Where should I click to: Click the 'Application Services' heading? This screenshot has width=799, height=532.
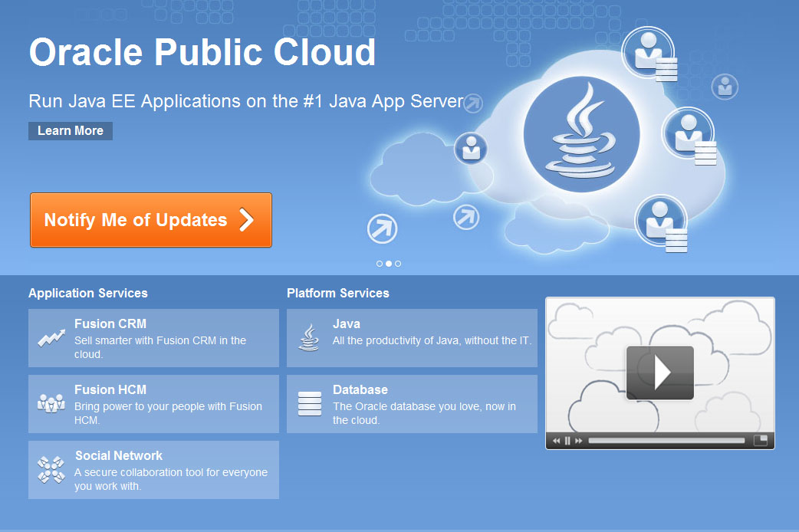coord(88,293)
